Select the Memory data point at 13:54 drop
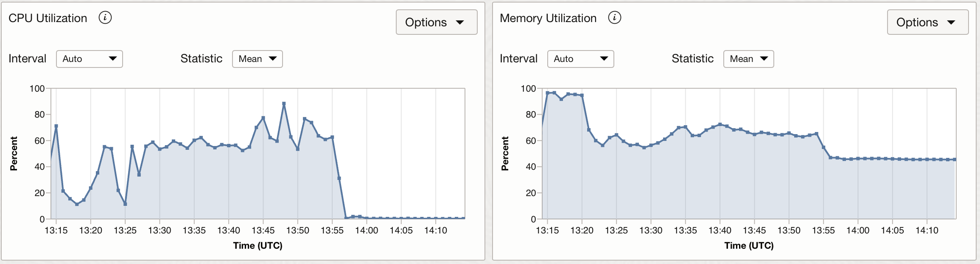This screenshot has height=264, width=980. click(x=817, y=134)
